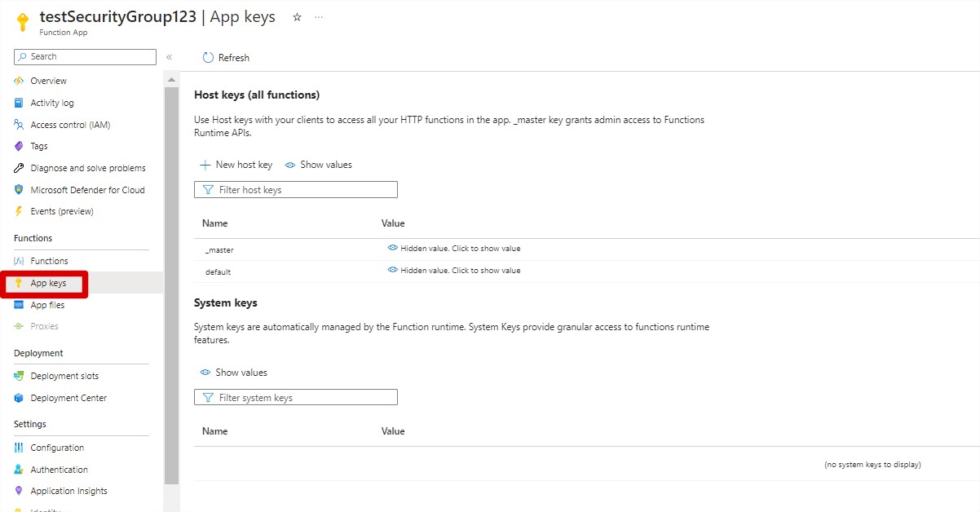Open Diagnose and solve problems
This screenshot has height=512, width=980.
(88, 168)
